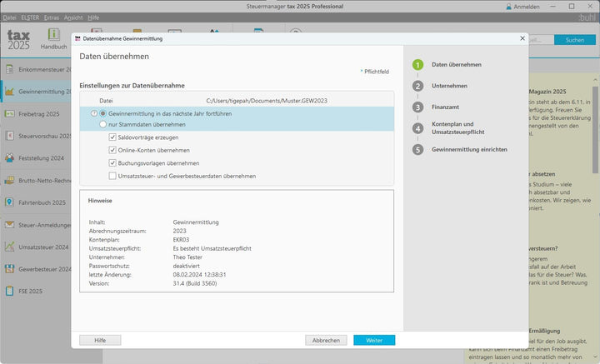Open Fahrtenbuch 2025 sidebar icon

9,202
